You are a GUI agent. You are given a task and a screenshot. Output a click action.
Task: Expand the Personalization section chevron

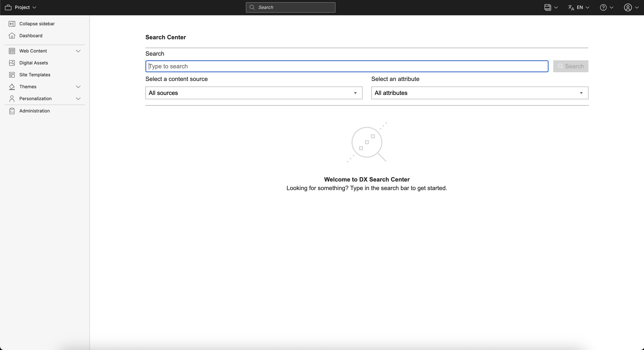(78, 99)
